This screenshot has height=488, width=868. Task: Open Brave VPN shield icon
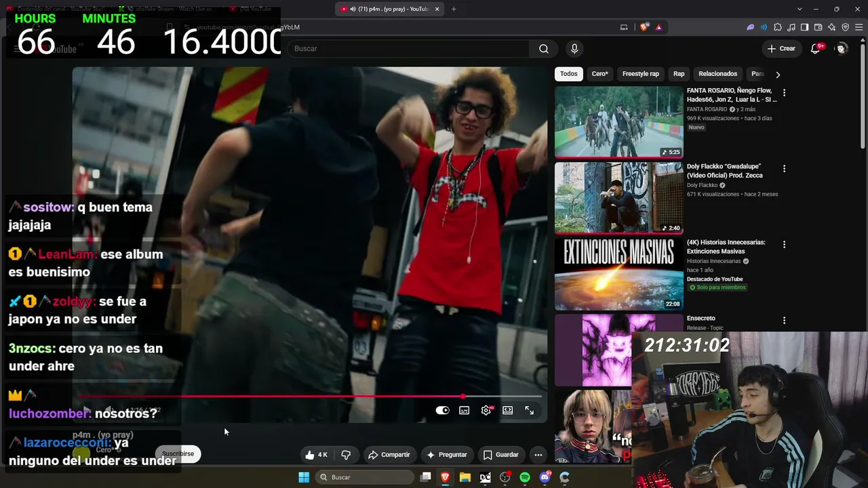click(x=845, y=27)
